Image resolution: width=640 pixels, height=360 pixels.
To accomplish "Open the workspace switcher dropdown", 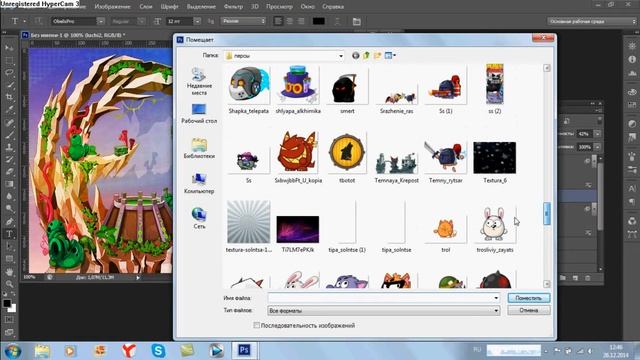I will [591, 21].
